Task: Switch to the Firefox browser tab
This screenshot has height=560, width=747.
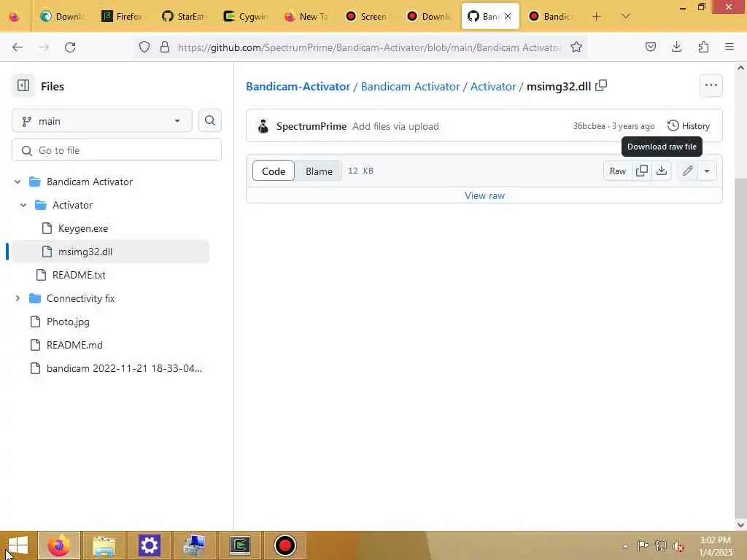Action: click(123, 16)
